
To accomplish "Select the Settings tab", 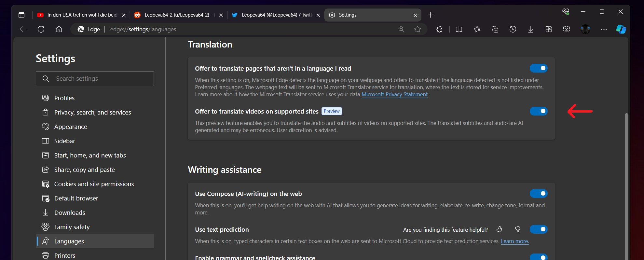I will tap(373, 15).
